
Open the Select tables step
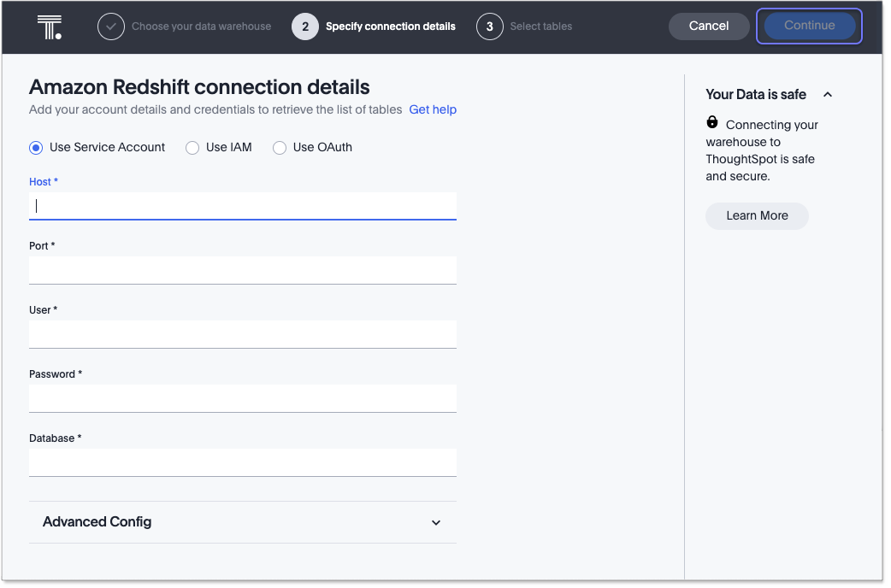tap(540, 26)
